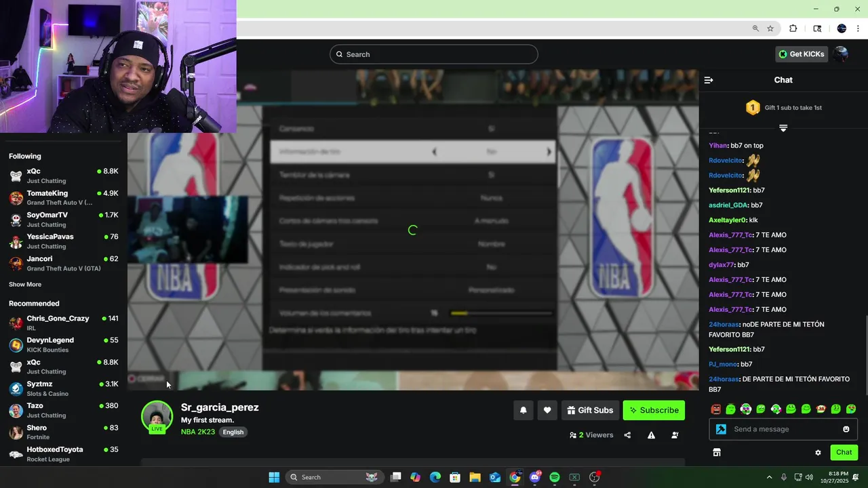This screenshot has height=488, width=868.
Task: Click into the Kick search box
Action: 434,54
